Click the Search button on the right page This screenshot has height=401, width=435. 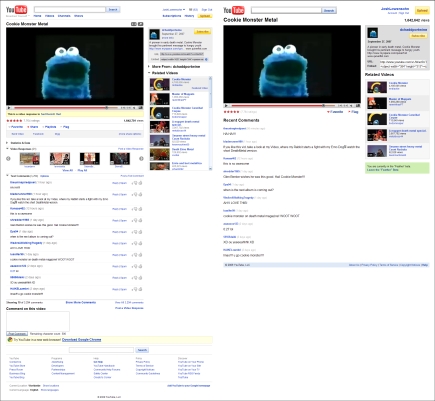pos(329,10)
